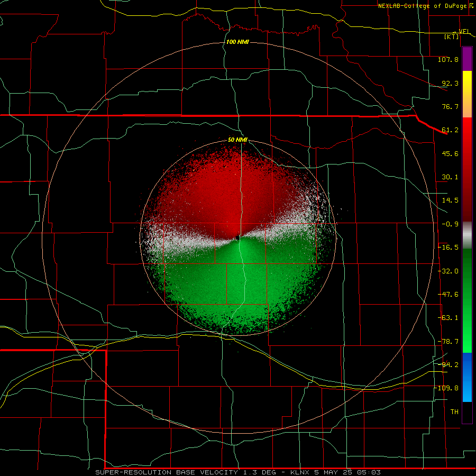Click the blue segment of the color scale

(467, 377)
